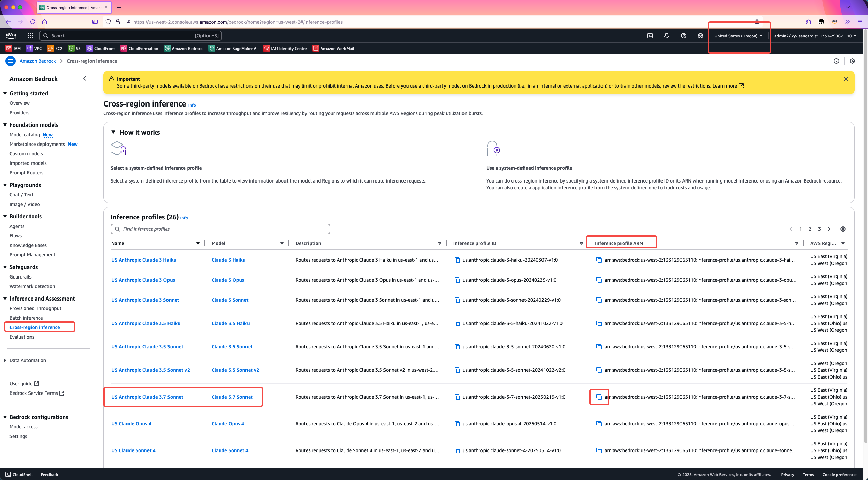
Task: Open Knowledge Bases in Builder tools
Action: pos(28,245)
